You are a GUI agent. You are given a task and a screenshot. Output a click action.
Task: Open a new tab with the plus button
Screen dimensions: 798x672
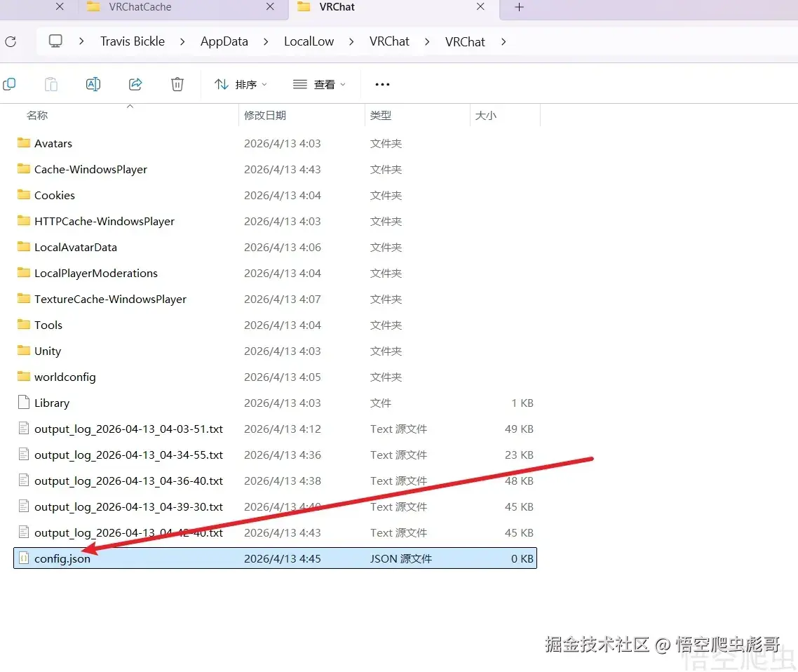(x=519, y=7)
